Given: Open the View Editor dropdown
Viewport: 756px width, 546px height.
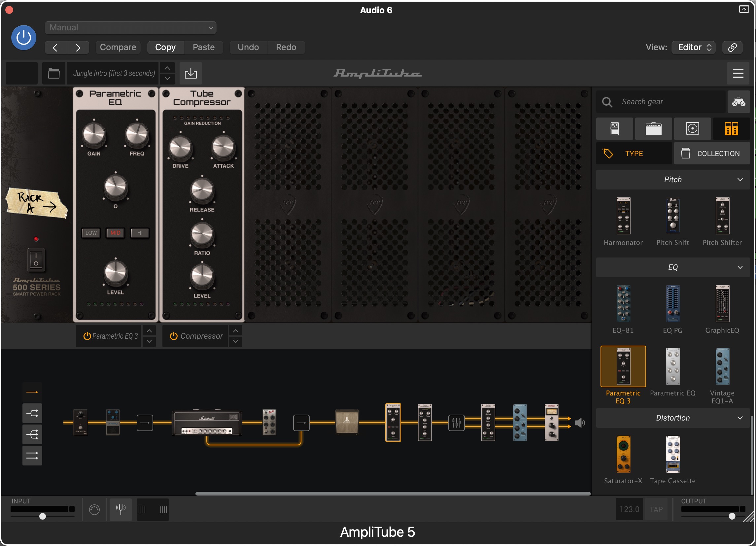Looking at the screenshot, I should tap(693, 47).
